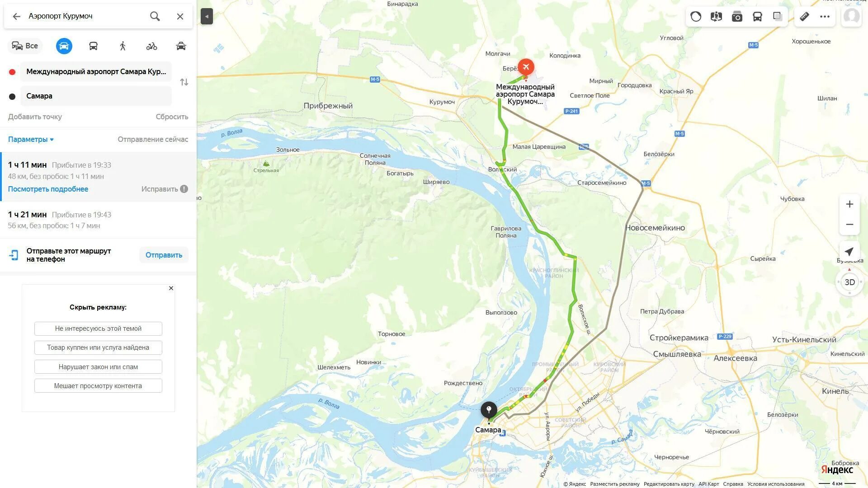Screen dimensions: 868x488
Task: Select the bus transit mode icon
Action: click(x=93, y=46)
